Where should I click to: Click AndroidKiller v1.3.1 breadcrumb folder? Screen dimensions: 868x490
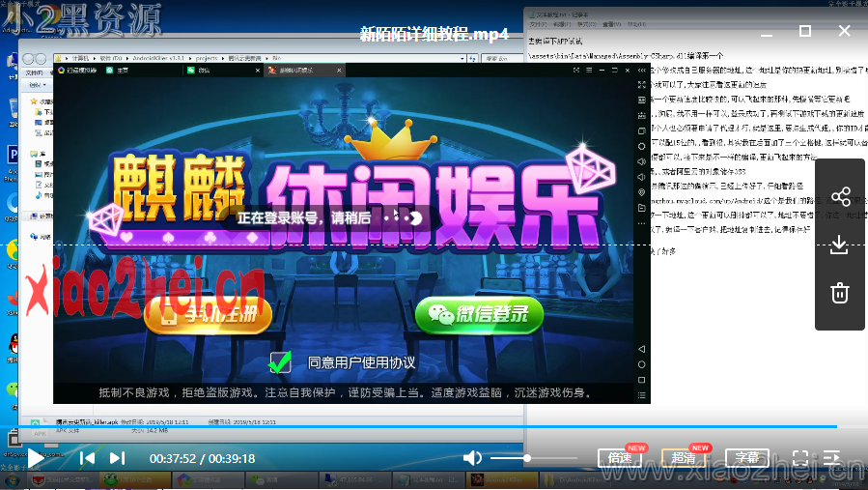[158, 58]
